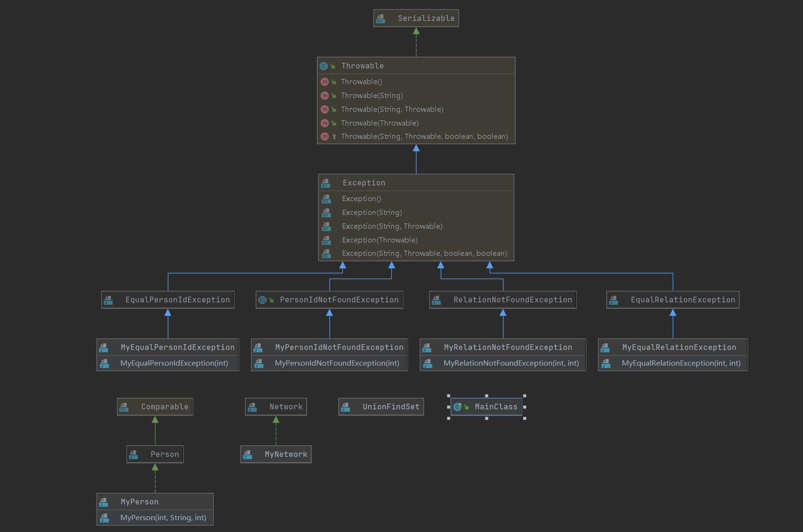Click the UnionFindSet node icon
The height and width of the screenshot is (532, 803).
pyautogui.click(x=346, y=407)
